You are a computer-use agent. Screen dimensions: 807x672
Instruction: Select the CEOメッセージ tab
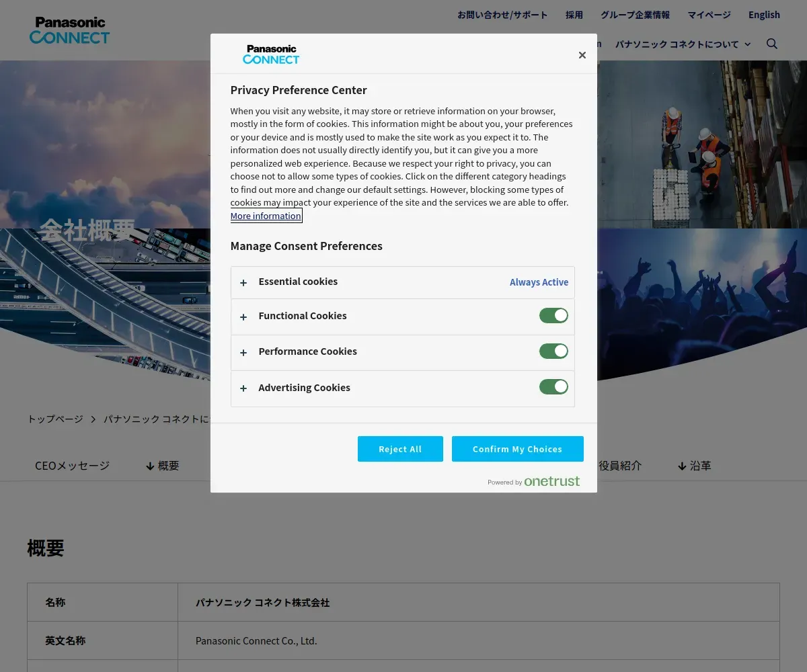pyautogui.click(x=72, y=466)
